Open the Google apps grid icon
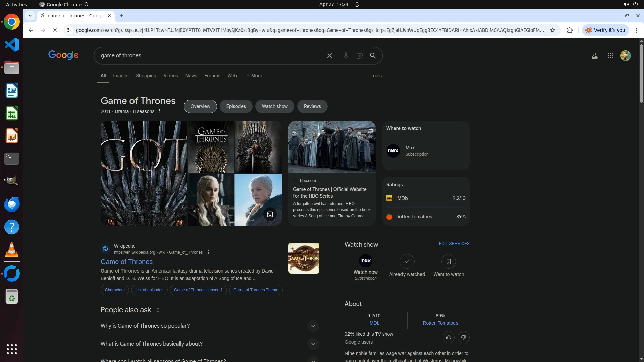 click(610, 56)
